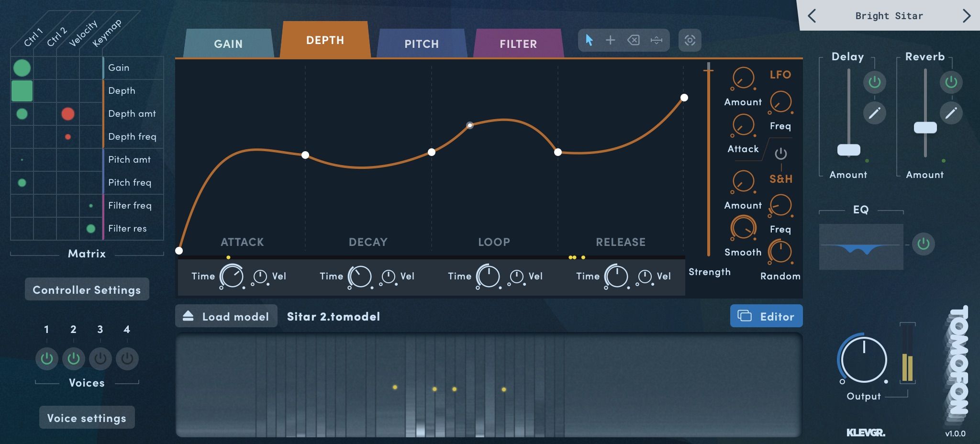Click the previous preset chevron

812,15
